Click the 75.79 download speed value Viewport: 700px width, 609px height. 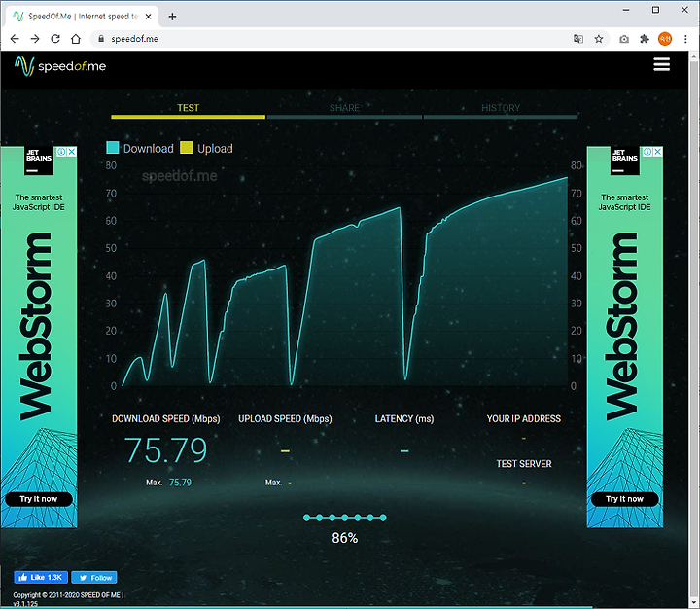(x=165, y=449)
